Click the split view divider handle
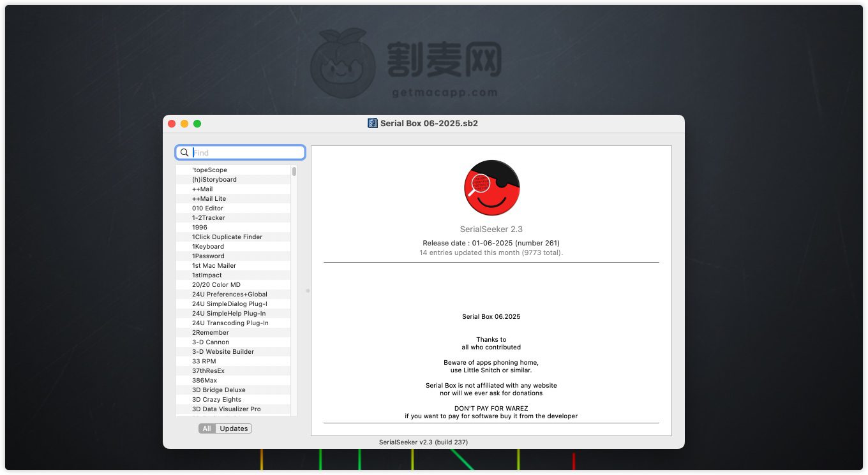Screen dimensions: 868x475 click(308, 291)
